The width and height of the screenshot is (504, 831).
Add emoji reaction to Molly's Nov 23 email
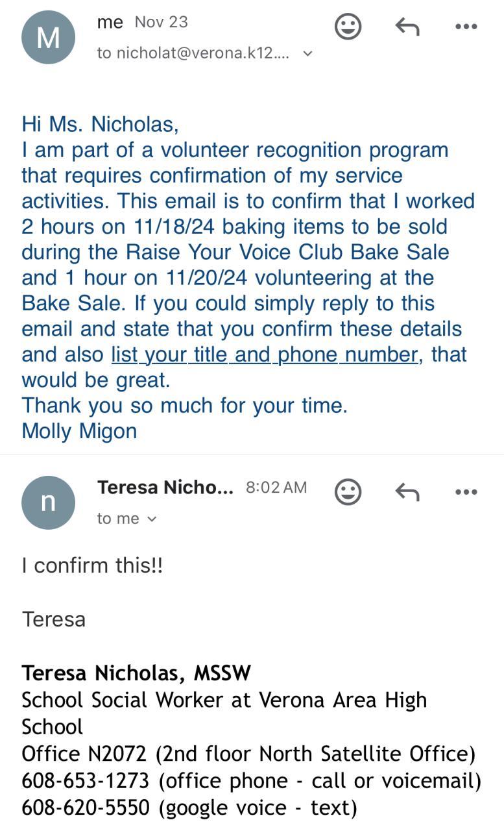348,27
